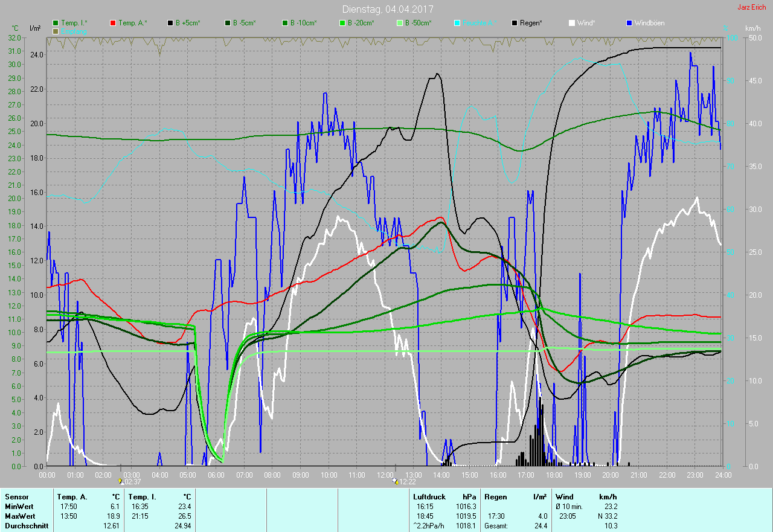The width and height of the screenshot is (773, 532).
Task: Click the dark green B -5cm legend square
Action: coord(227,23)
